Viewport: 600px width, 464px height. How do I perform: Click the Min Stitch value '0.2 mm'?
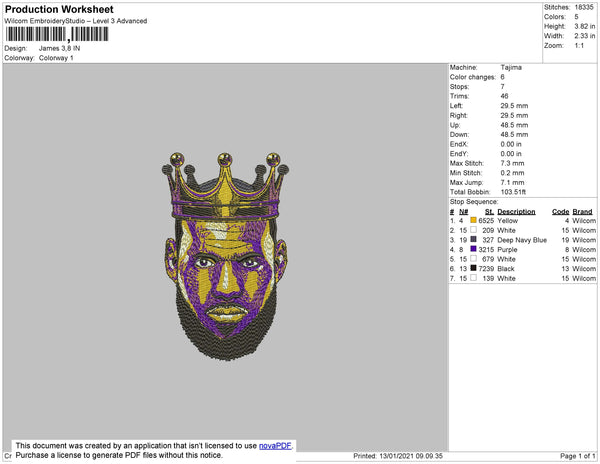[x=512, y=173]
